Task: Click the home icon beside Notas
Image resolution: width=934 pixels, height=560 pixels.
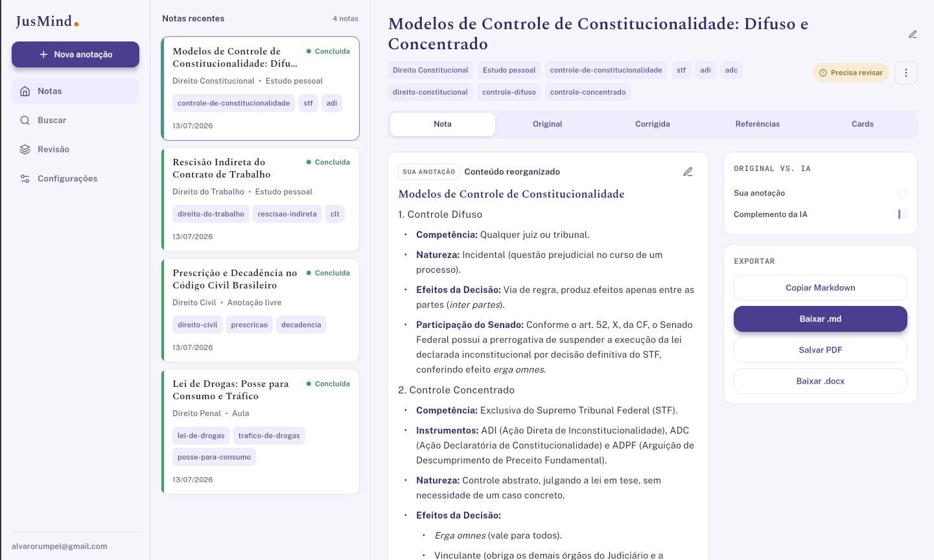Action: coord(25,91)
